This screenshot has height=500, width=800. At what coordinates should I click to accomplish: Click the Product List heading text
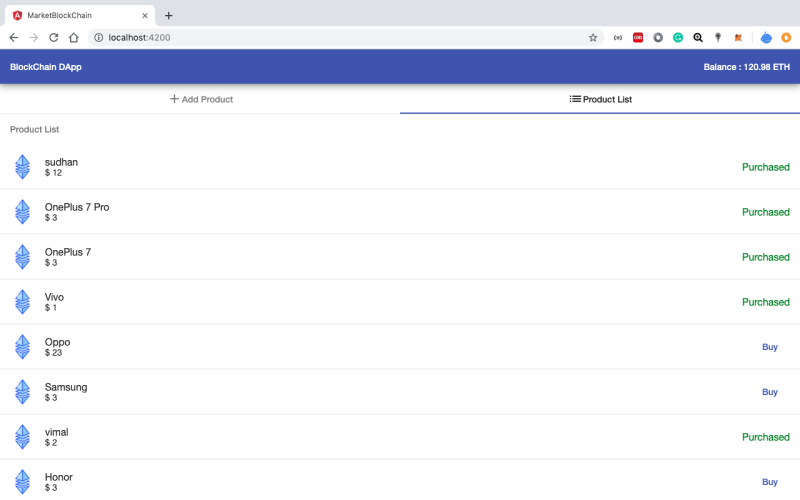[x=35, y=130]
